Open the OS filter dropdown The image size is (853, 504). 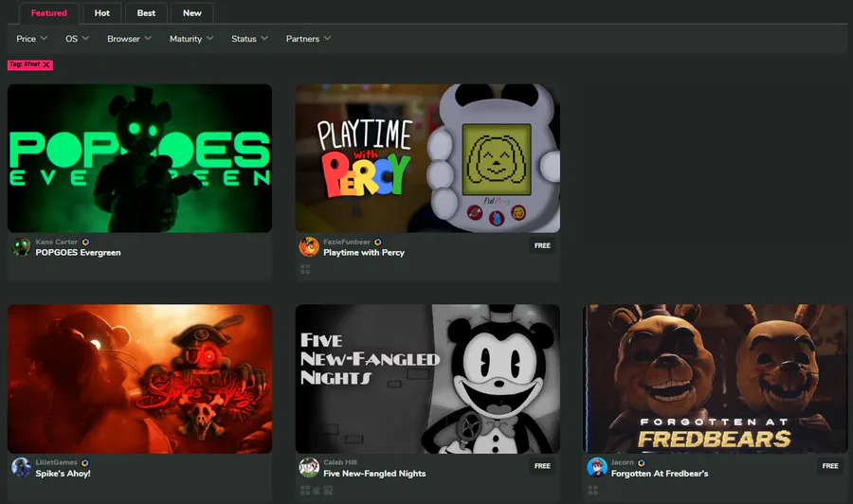point(78,39)
